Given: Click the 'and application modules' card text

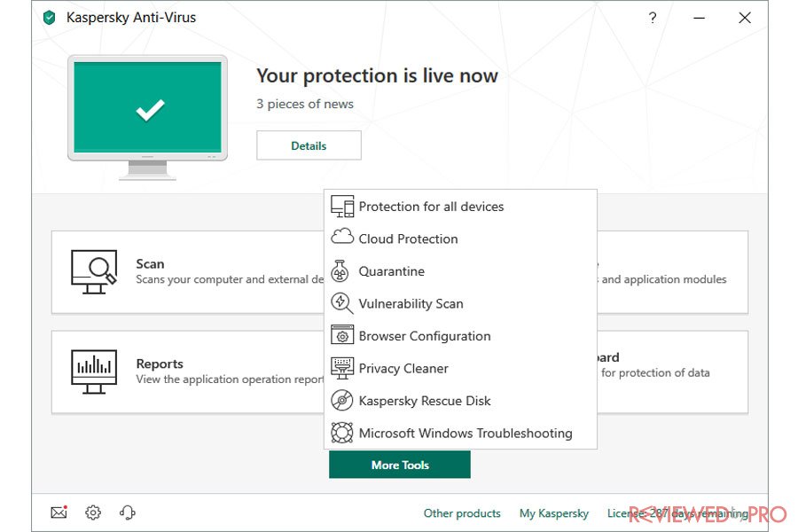Looking at the screenshot, I should (663, 279).
